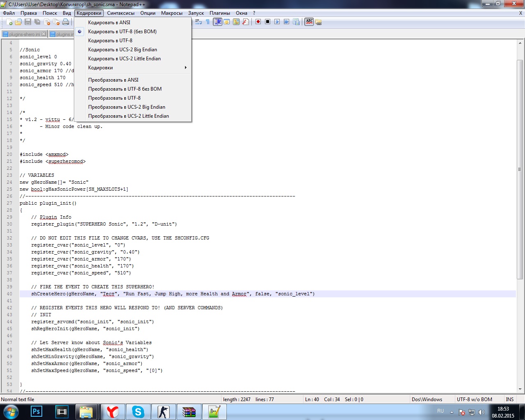The width and height of the screenshot is (525, 420).
Task: Click the vertical scrollbar thumb
Action: (x=520, y=169)
